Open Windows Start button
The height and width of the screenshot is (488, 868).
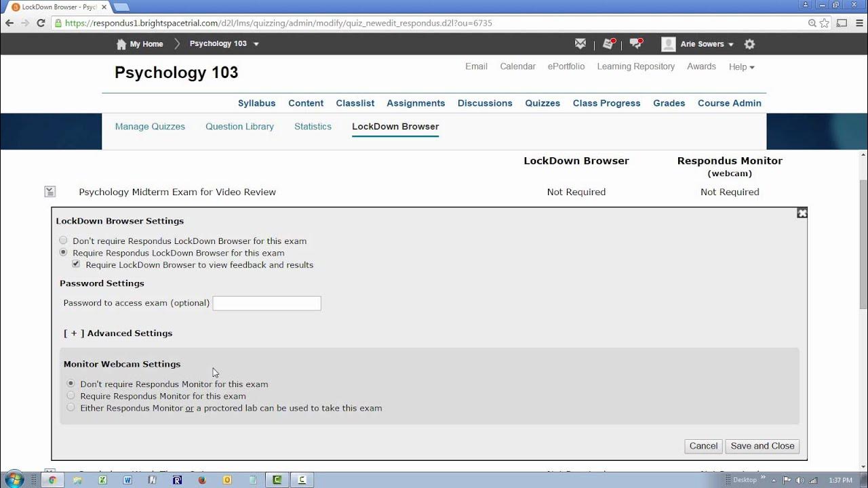(x=14, y=479)
